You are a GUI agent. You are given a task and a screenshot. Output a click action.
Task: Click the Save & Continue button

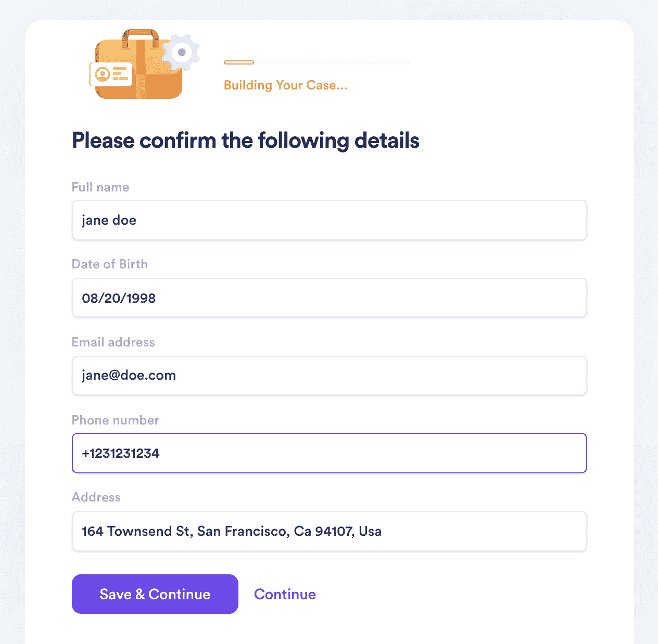155,594
